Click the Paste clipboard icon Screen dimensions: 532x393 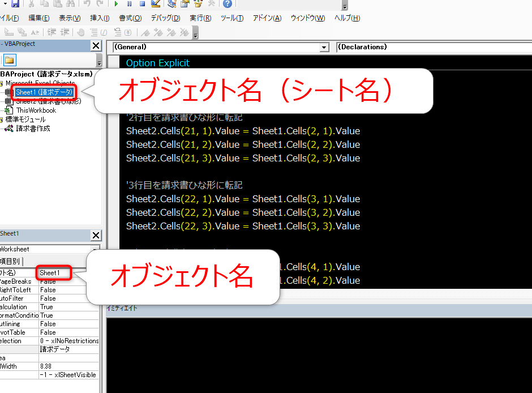point(57,3)
